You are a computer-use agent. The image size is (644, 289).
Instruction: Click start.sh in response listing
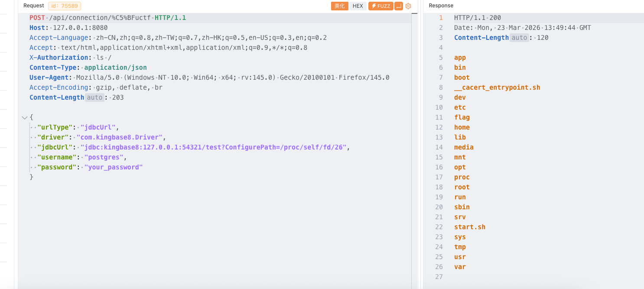tap(470, 227)
